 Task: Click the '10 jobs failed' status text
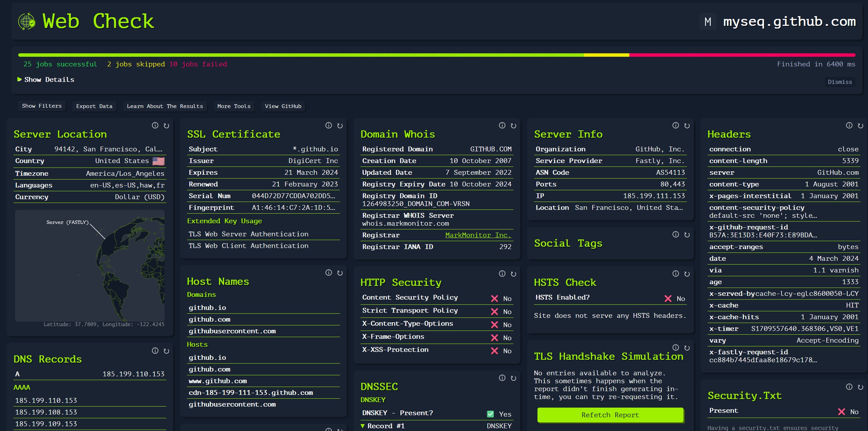tap(198, 64)
